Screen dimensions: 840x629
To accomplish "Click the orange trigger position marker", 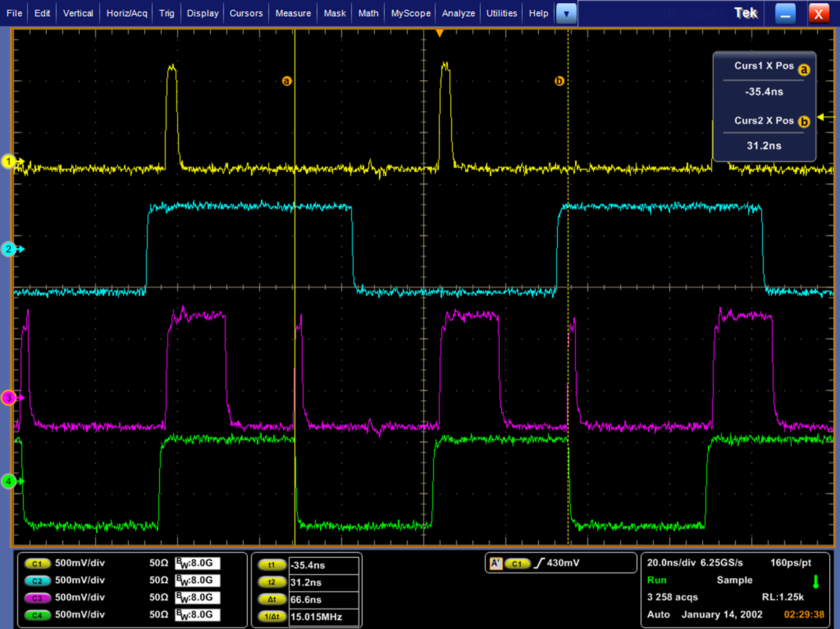I will click(439, 33).
